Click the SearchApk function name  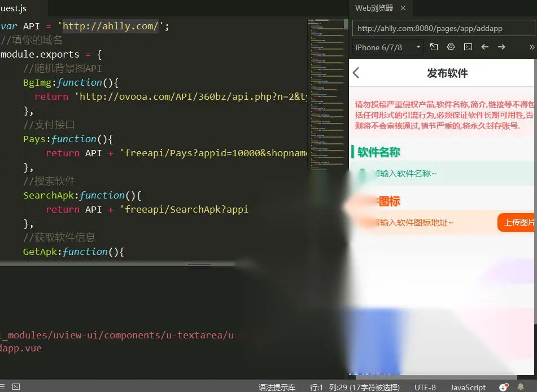[x=49, y=195]
